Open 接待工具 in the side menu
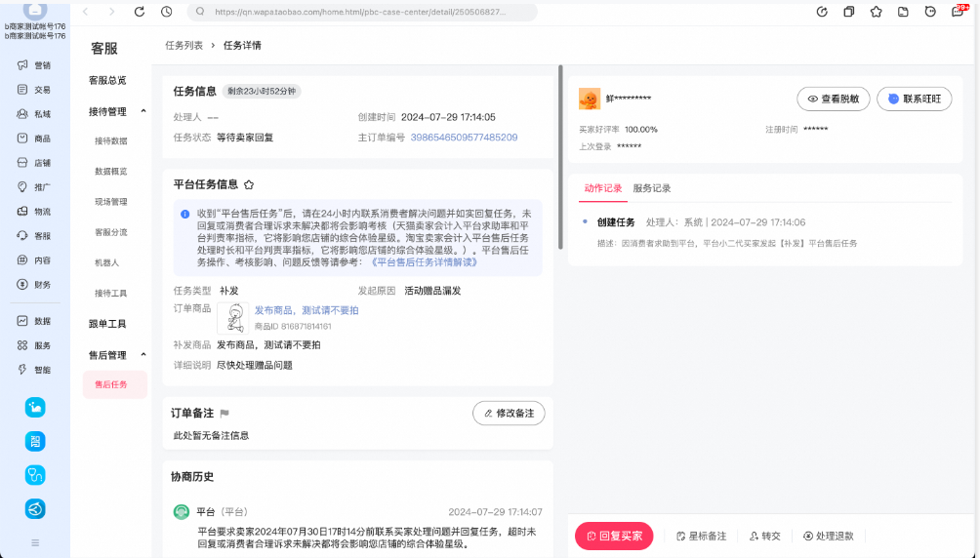This screenshot has width=980, height=558. [110, 293]
